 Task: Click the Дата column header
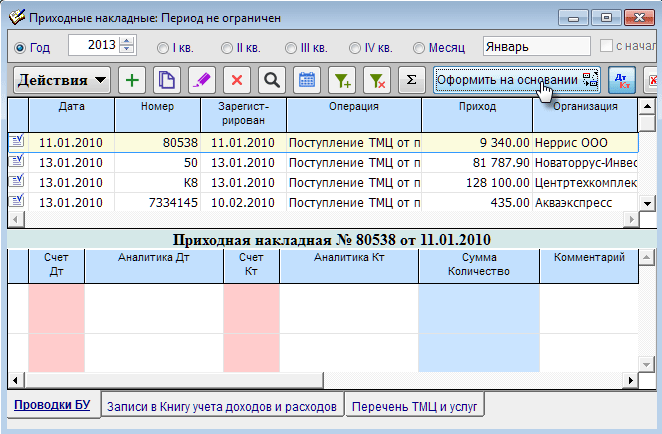pos(71,114)
